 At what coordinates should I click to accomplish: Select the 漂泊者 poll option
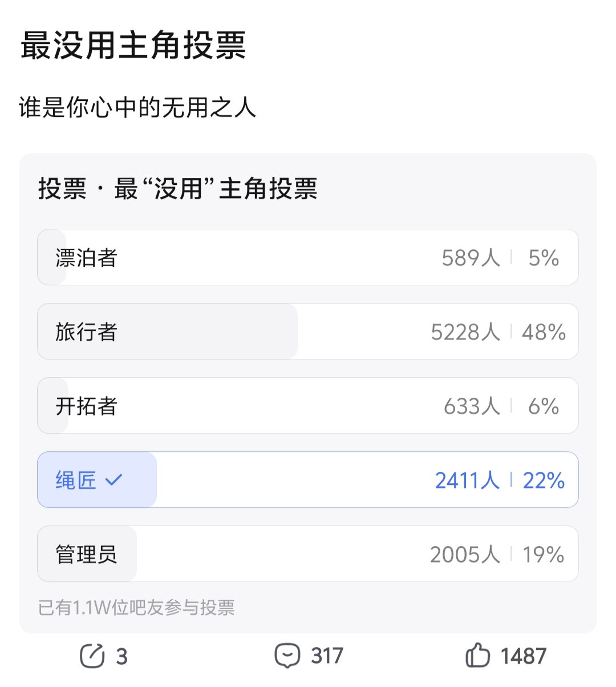click(308, 257)
